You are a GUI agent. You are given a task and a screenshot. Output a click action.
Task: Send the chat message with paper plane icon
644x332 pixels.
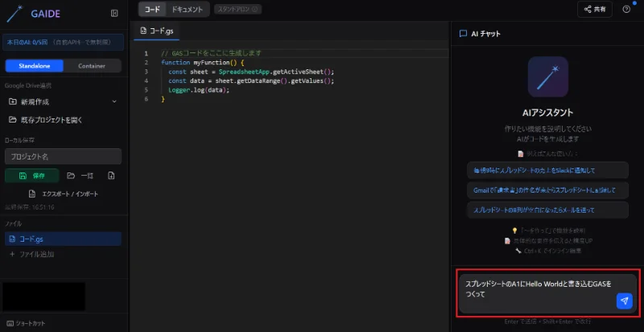coord(624,301)
